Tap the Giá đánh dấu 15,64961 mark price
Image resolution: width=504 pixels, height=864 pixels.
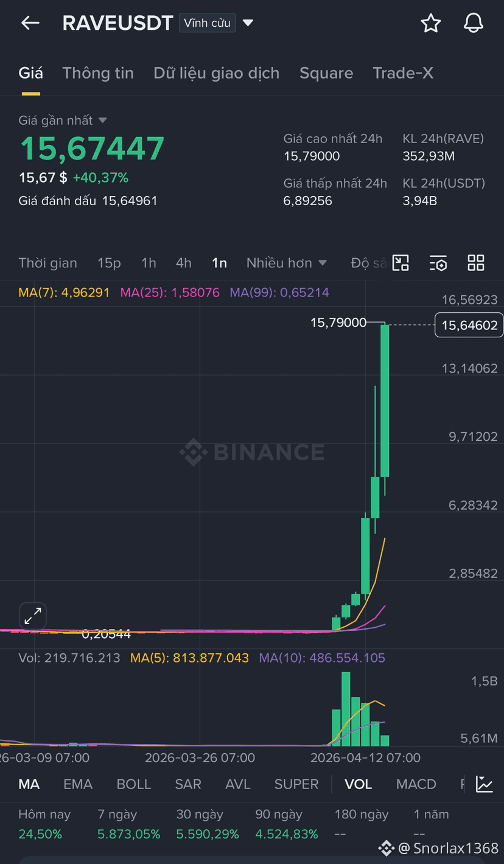point(88,201)
